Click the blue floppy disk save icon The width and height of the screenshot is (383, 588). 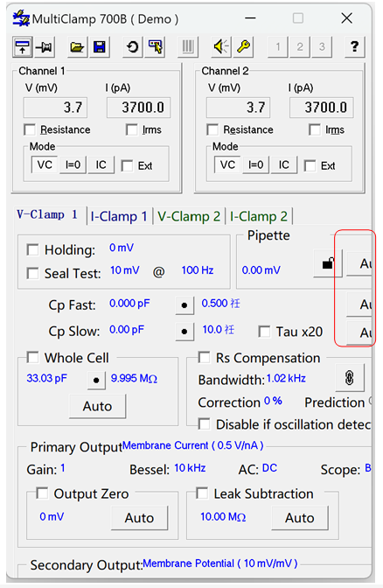pyautogui.click(x=100, y=47)
